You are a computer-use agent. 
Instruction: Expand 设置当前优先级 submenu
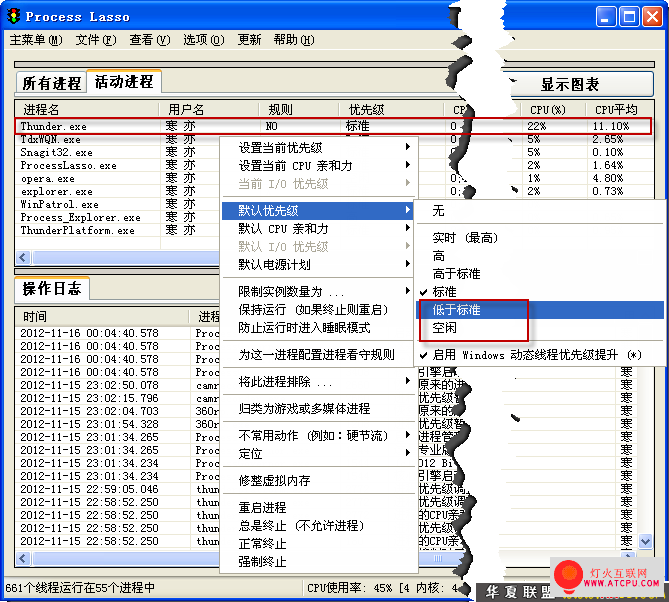coord(317,148)
